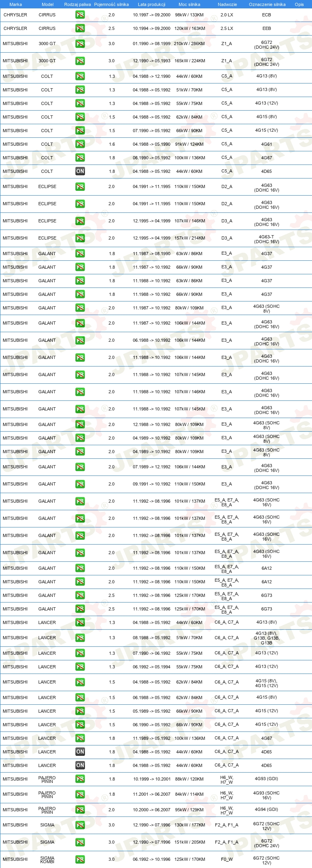This screenshot has width=312, height=868.
Task: Click PB icon in Sigma Kombi row
Action: 80,859
